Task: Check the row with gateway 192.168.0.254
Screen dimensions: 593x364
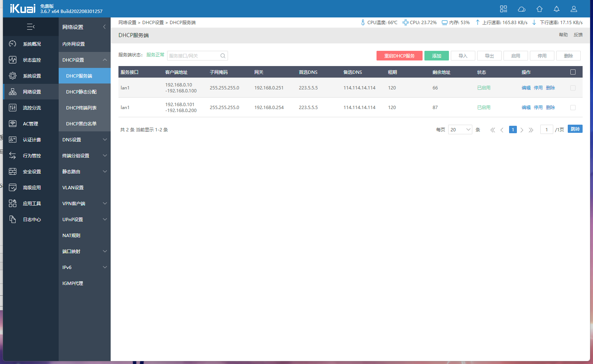Action: tap(573, 108)
